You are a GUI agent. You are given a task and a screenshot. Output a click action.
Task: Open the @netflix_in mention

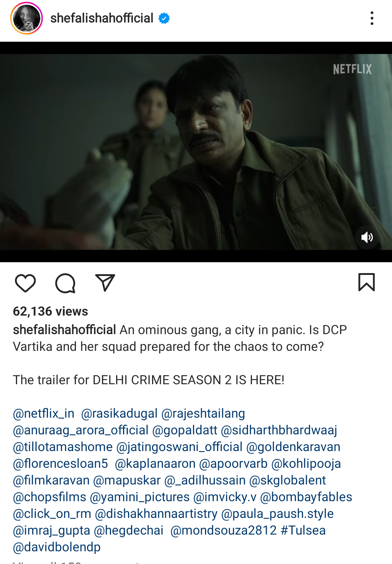click(x=44, y=413)
